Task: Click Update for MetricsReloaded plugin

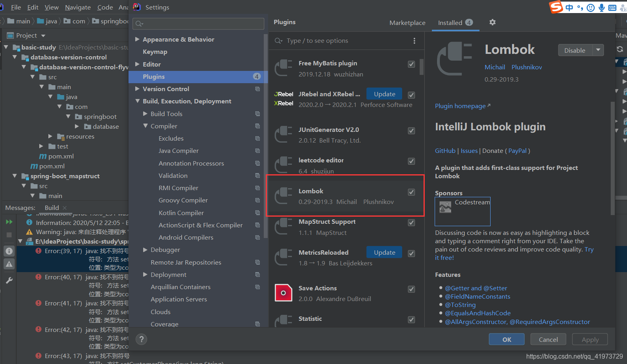Action: [384, 252]
